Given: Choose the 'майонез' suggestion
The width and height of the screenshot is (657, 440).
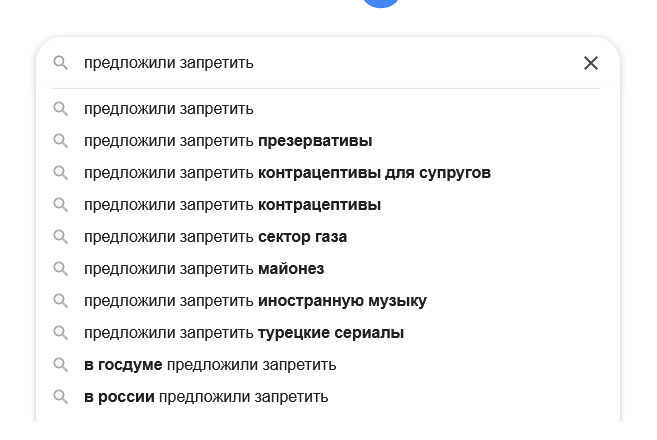Looking at the screenshot, I should (x=204, y=269).
